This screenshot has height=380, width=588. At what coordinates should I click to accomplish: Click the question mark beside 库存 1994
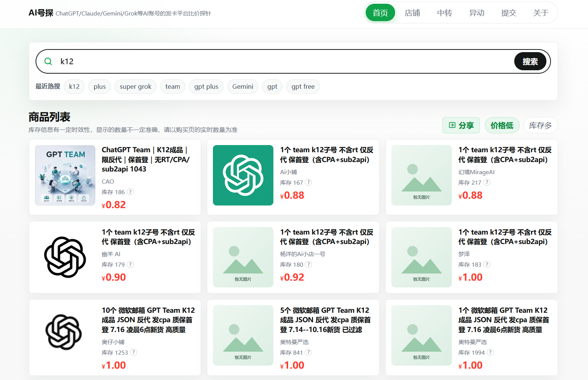tap(490, 352)
